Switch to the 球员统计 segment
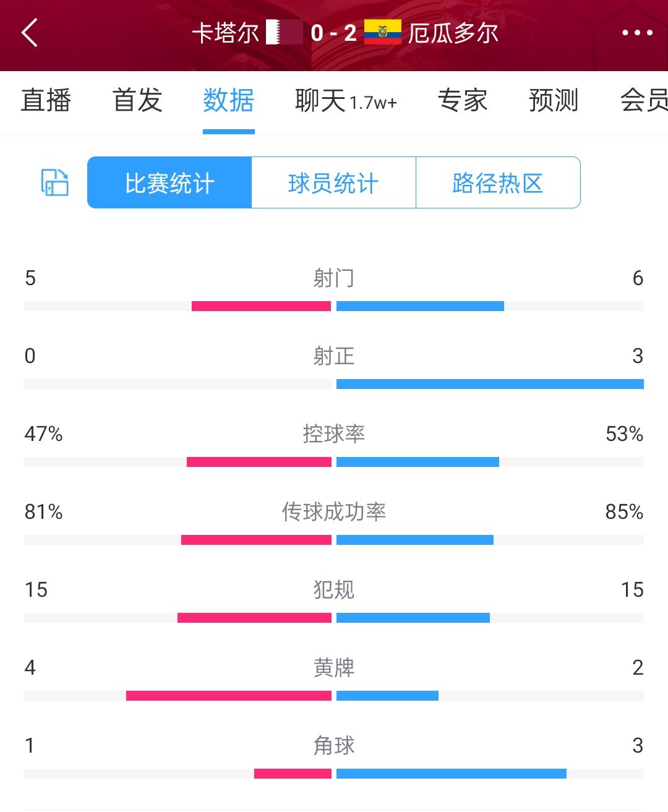Image resolution: width=668 pixels, height=812 pixels. pos(333,183)
